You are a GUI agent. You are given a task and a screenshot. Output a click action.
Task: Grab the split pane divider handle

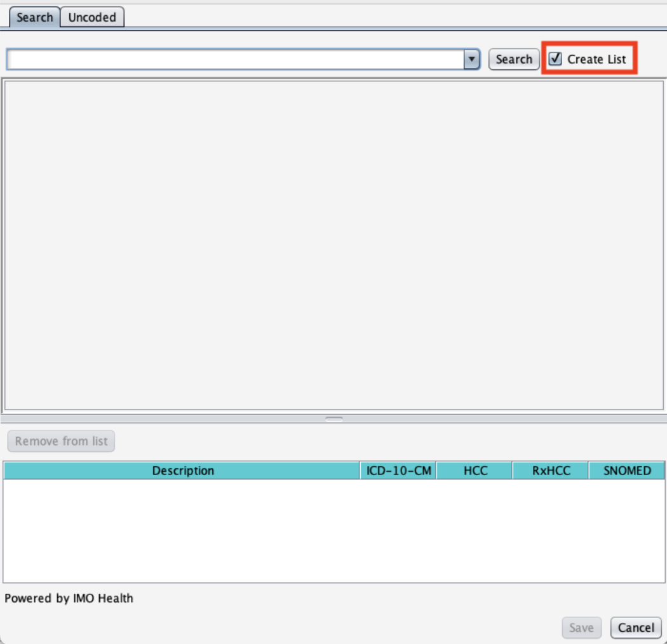point(334,419)
